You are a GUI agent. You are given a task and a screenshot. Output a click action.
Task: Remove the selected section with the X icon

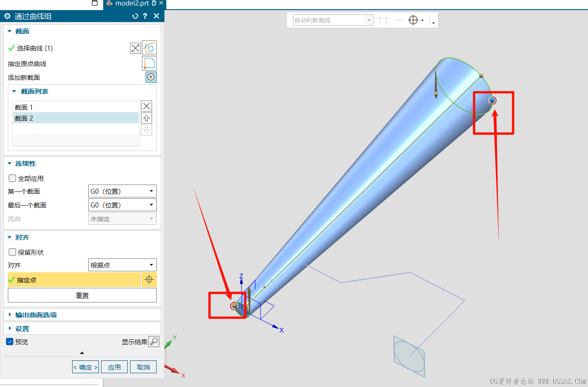(x=147, y=106)
